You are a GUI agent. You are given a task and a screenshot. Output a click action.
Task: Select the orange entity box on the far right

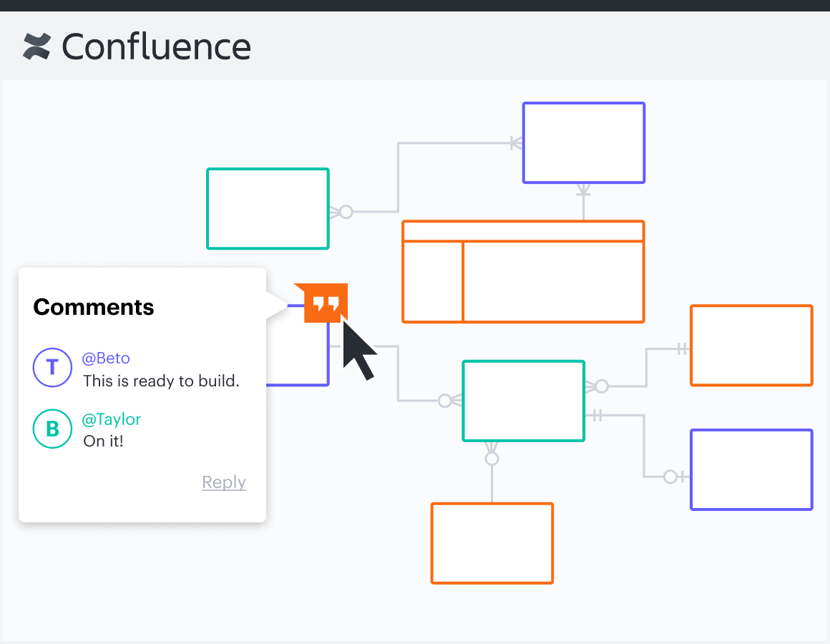coord(751,346)
